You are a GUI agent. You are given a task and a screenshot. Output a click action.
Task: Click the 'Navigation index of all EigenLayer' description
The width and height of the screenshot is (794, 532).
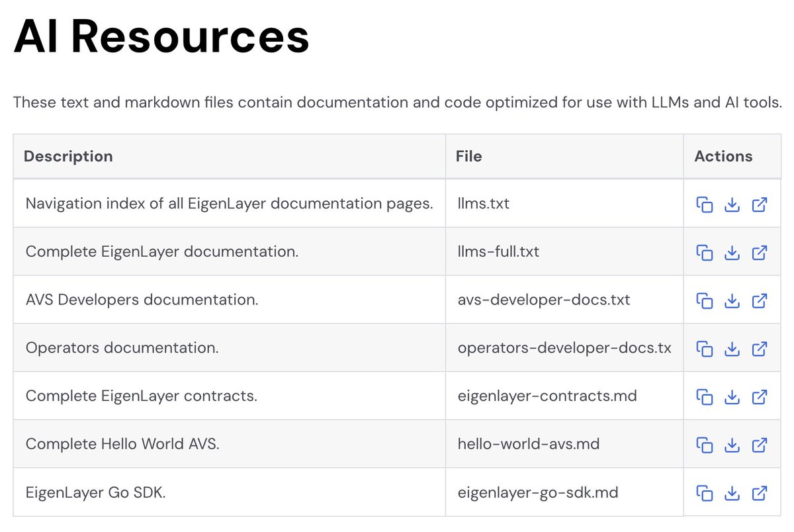tap(229, 204)
